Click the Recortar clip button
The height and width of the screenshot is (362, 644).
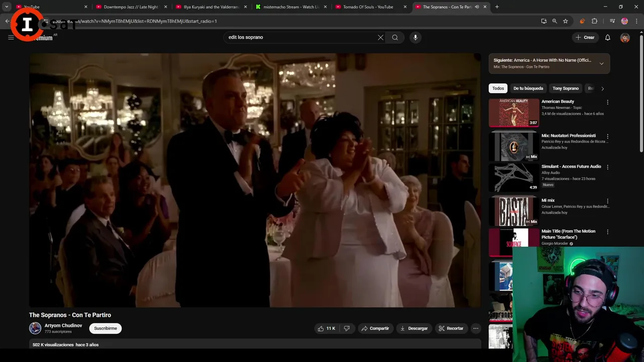[451, 328]
